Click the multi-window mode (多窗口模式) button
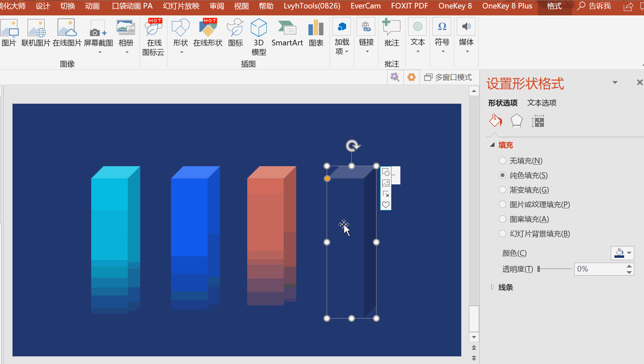 pyautogui.click(x=448, y=77)
